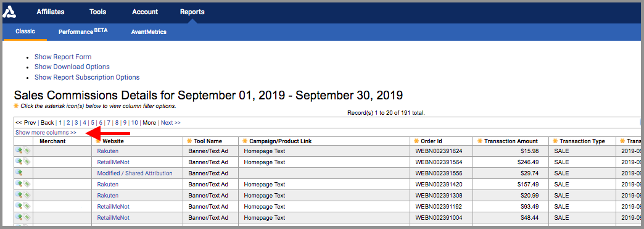This screenshot has height=229, width=644.
Task: Select the $15.98 transaction amount
Action: pyautogui.click(x=529, y=151)
